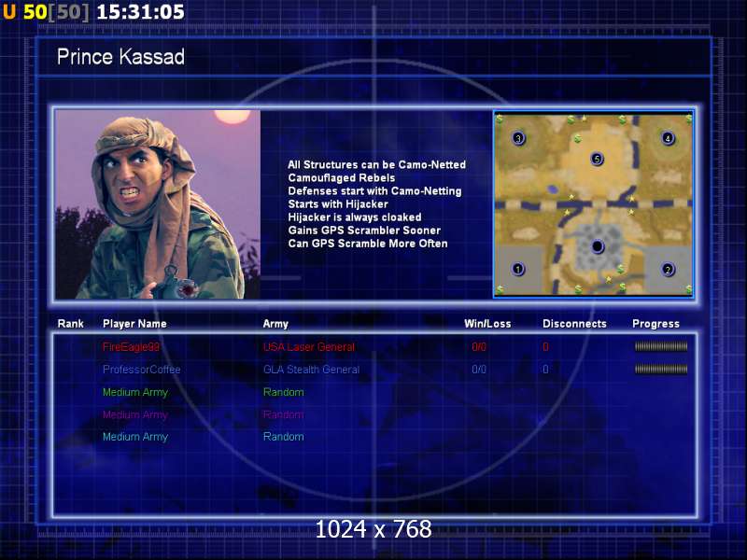Select start position 4 on the minimap
This screenshot has height=560, width=747.
pos(668,138)
